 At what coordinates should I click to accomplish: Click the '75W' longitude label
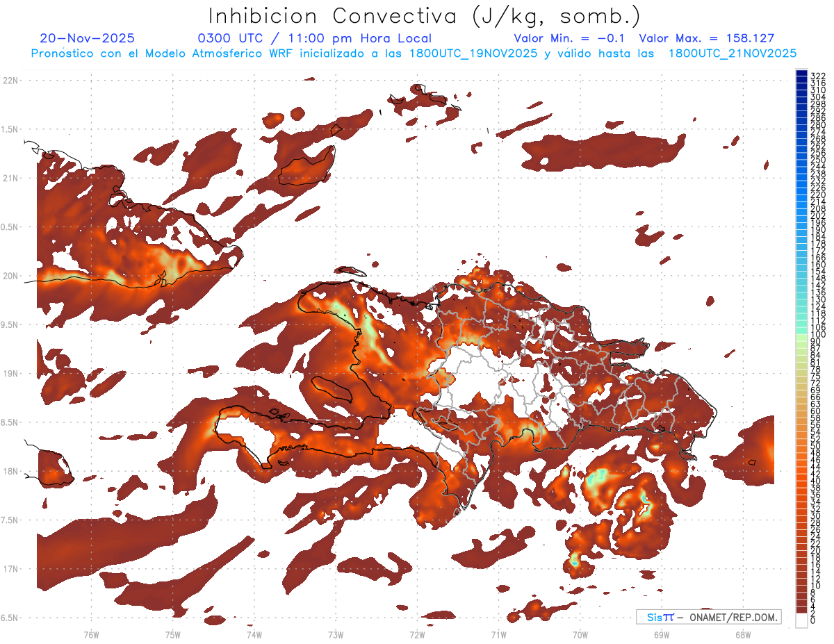tap(173, 634)
